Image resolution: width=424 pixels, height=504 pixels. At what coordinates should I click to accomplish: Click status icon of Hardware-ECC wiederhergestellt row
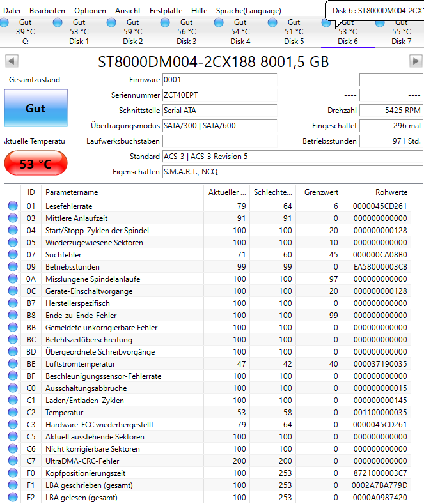click(x=13, y=424)
